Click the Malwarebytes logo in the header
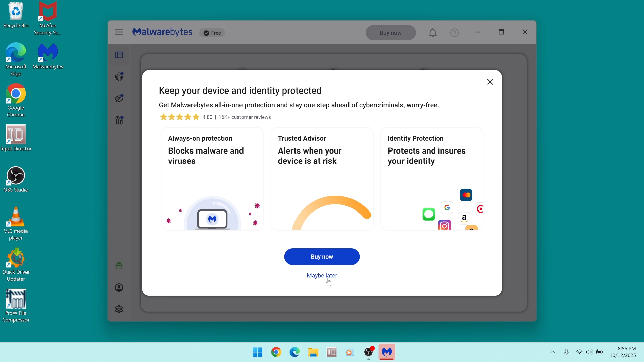This screenshot has height=362, width=644. [x=162, y=32]
